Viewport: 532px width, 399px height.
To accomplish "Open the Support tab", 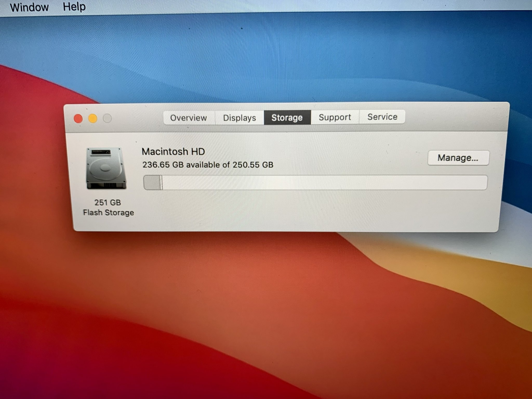I will [335, 117].
